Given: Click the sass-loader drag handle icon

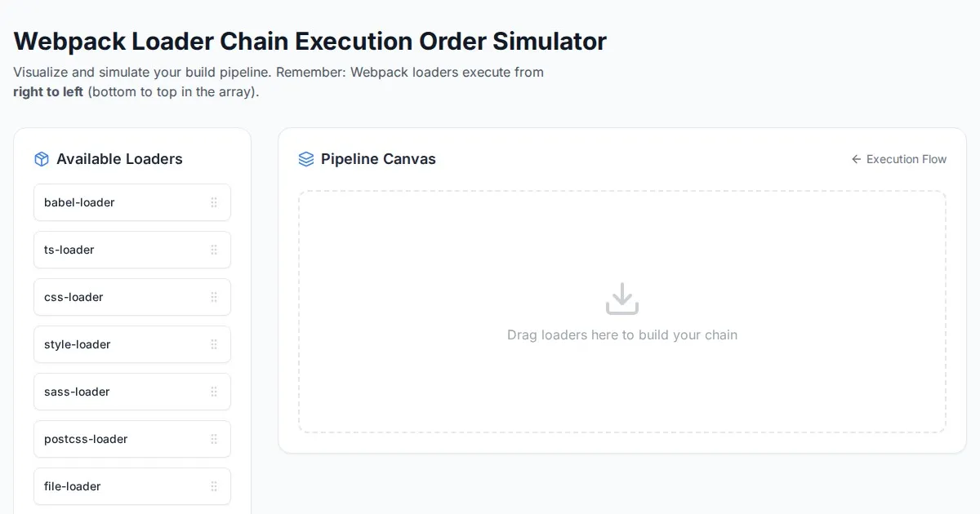Looking at the screenshot, I should point(214,392).
